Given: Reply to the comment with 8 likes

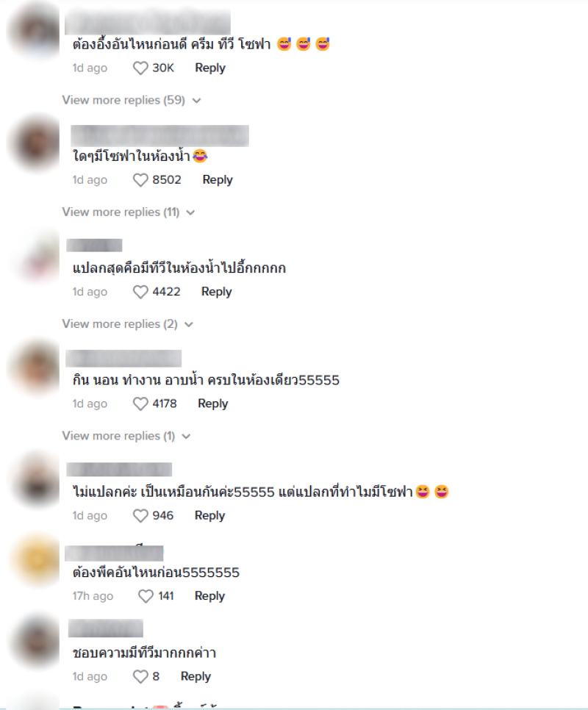Looking at the screenshot, I should pos(196,676).
